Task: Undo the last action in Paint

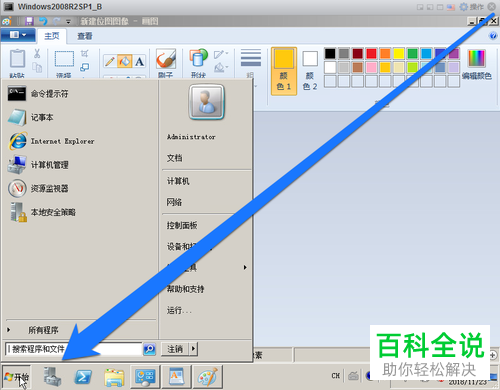Action: pyautogui.click(x=43, y=21)
